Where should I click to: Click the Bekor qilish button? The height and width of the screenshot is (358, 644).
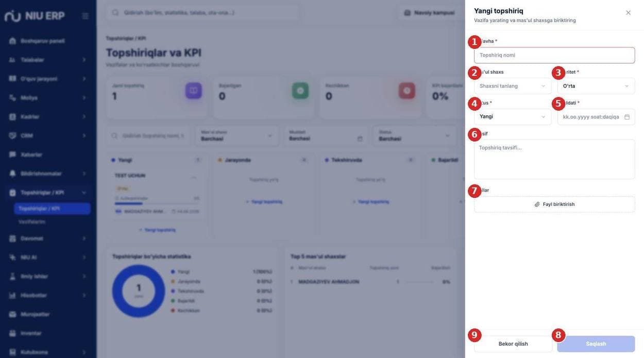[x=513, y=344]
